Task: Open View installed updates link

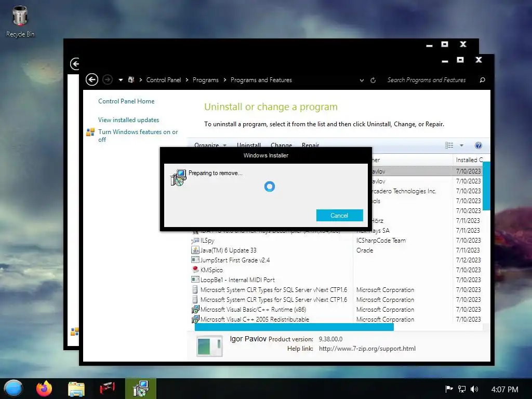Action: [x=129, y=120]
